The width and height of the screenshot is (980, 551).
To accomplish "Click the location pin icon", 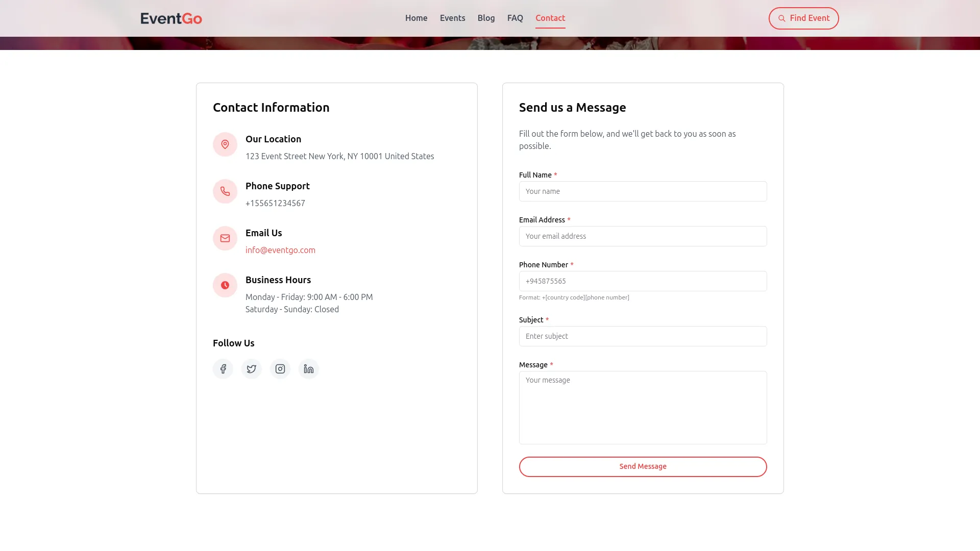I will (x=225, y=144).
